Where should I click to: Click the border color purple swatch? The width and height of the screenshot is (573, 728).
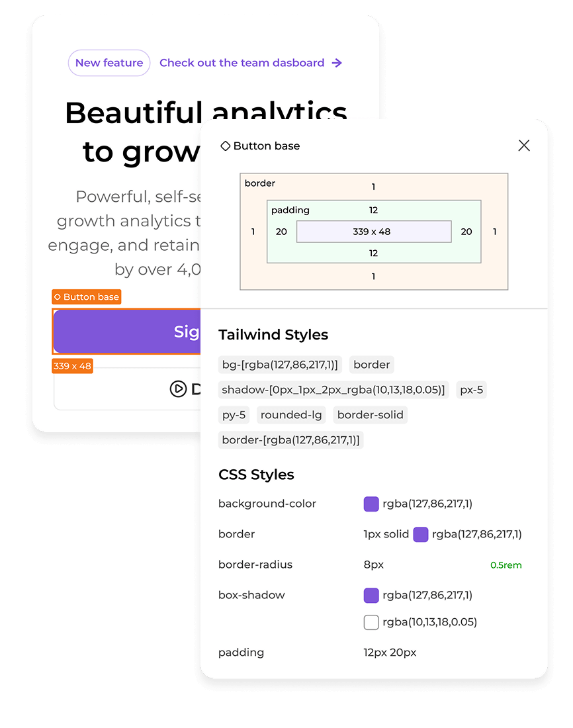click(421, 534)
